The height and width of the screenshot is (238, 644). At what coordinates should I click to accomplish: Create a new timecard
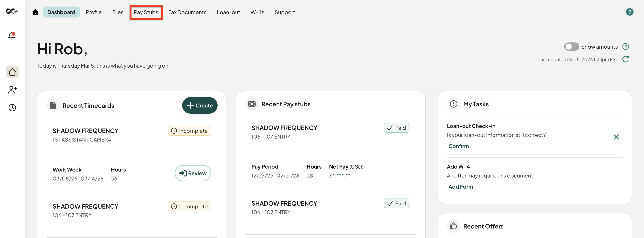[200, 105]
